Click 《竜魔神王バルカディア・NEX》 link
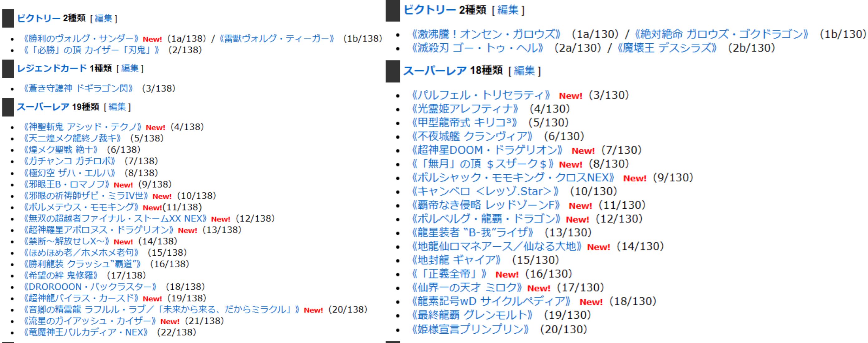Image resolution: width=868 pixels, height=343 pixels. click(x=86, y=332)
